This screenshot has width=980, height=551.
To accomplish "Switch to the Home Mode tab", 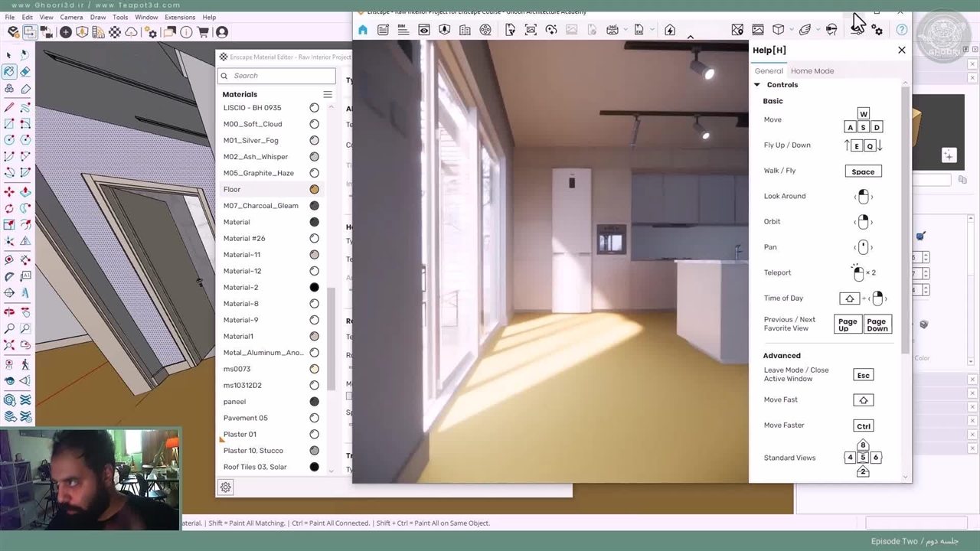I will pos(812,71).
